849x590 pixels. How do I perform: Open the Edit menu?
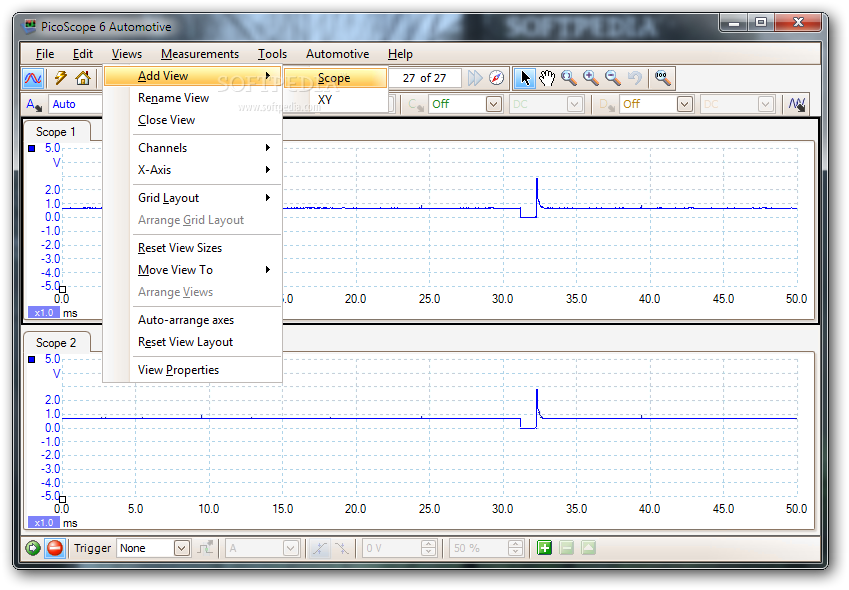[83, 54]
